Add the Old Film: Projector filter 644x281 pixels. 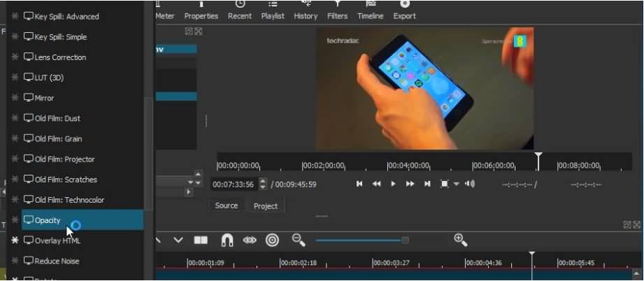(x=83, y=159)
